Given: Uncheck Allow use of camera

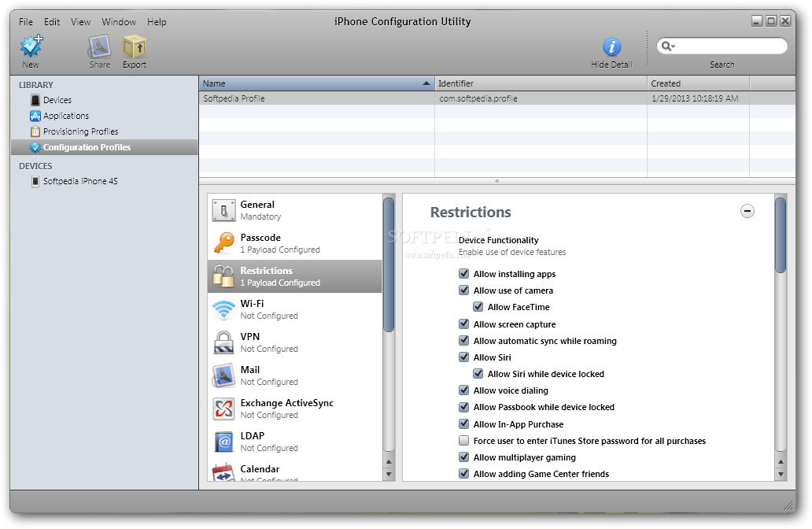Looking at the screenshot, I should [464, 290].
